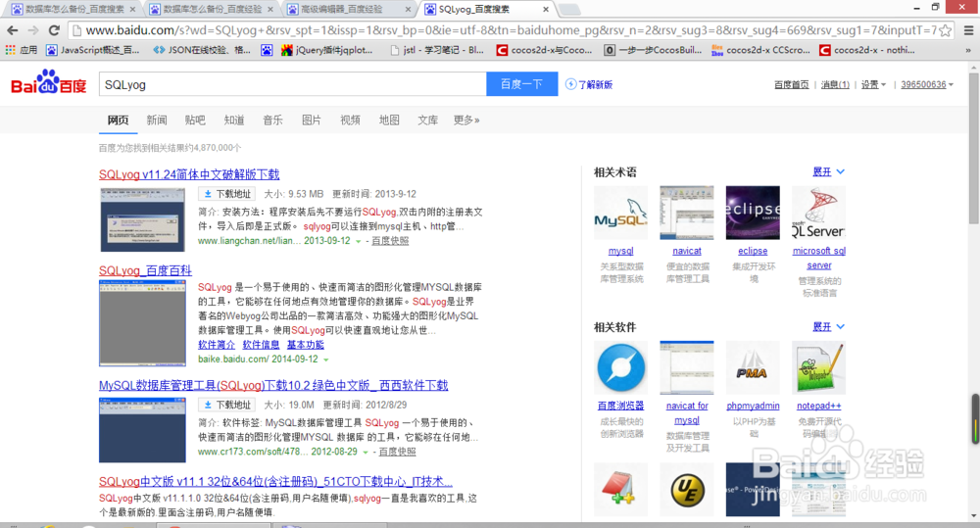The width and height of the screenshot is (980, 528).
Task: Bookmark page with star icon
Action: click(945, 30)
